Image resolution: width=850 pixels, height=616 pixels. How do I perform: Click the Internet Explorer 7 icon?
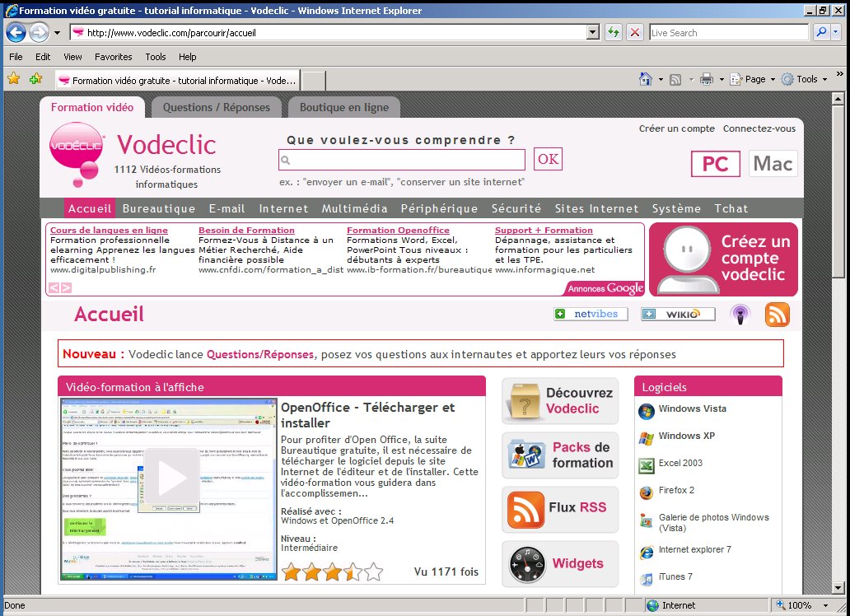[x=647, y=552]
